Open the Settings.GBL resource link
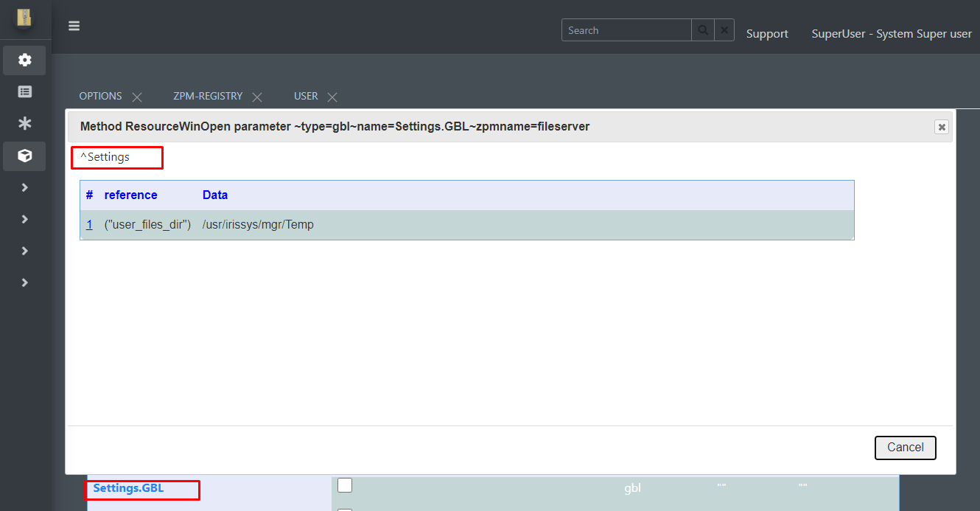Viewport: 980px width, 511px height. [128, 488]
